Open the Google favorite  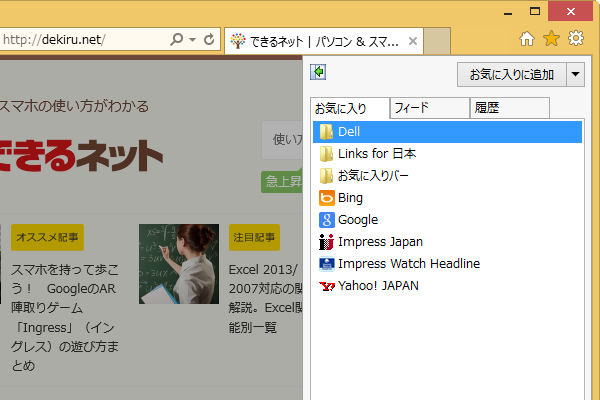[x=447, y=220]
